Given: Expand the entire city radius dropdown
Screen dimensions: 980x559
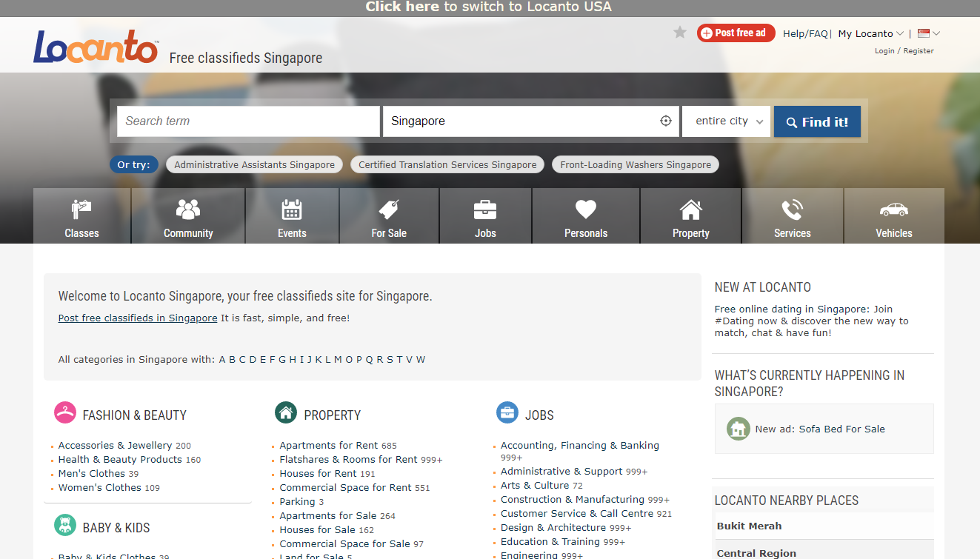Looking at the screenshot, I should (x=727, y=121).
